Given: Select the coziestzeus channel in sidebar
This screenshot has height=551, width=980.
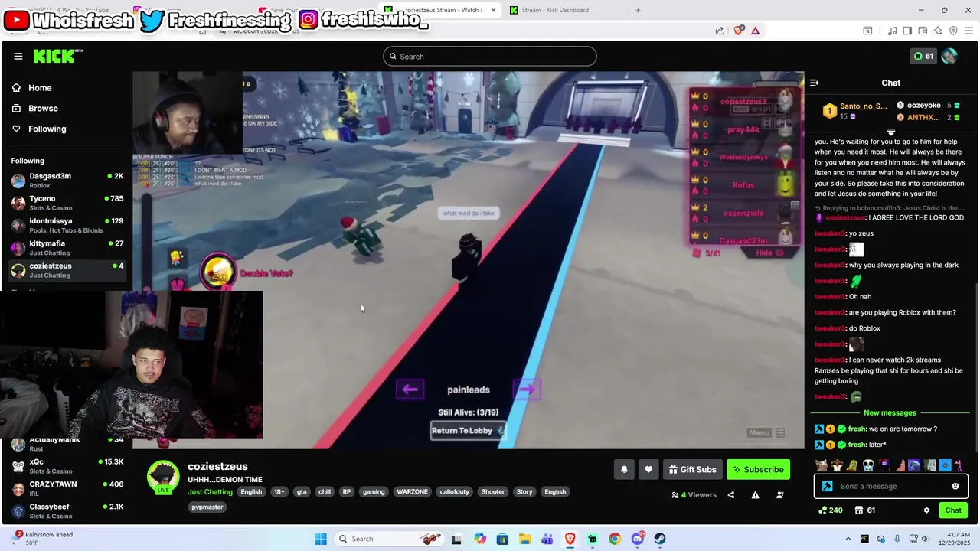Looking at the screenshot, I should 66,270.
